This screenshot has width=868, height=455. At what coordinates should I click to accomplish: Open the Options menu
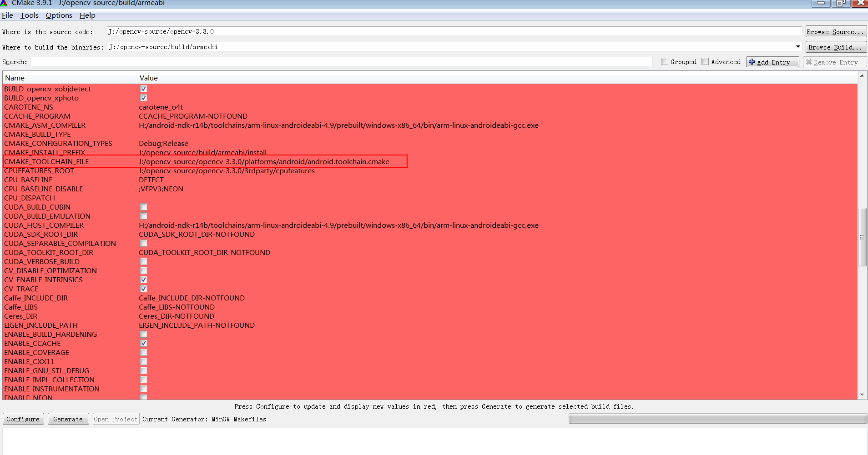59,15
